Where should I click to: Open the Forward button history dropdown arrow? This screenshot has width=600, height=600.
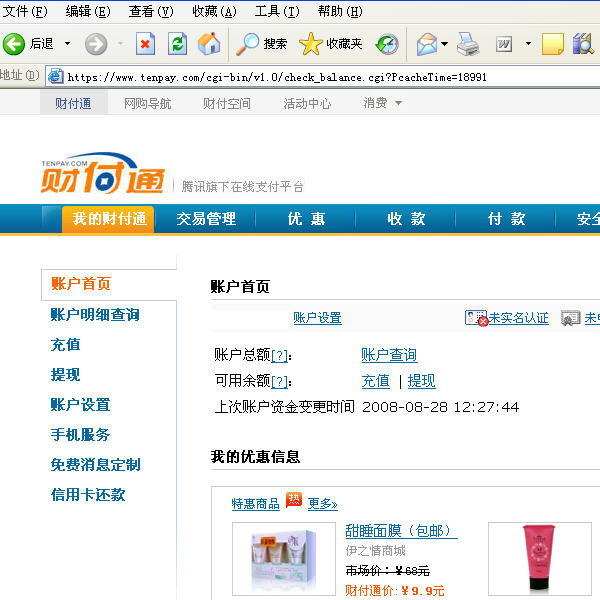point(121,44)
